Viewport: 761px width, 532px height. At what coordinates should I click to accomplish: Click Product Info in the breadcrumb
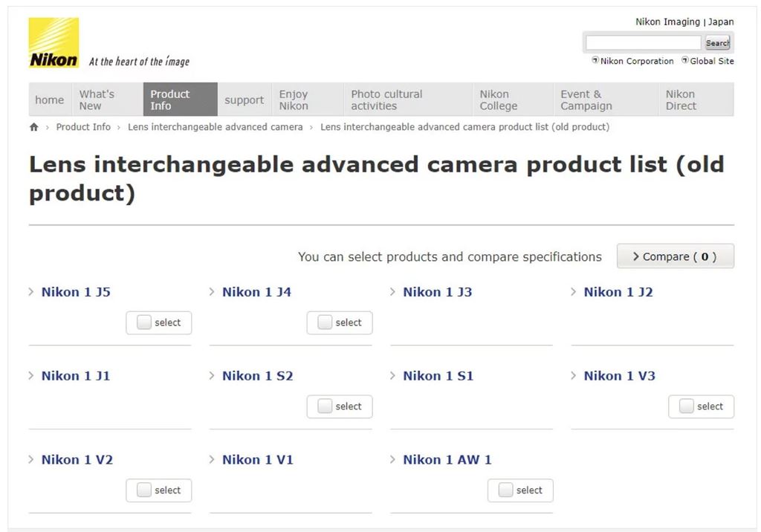(x=83, y=127)
